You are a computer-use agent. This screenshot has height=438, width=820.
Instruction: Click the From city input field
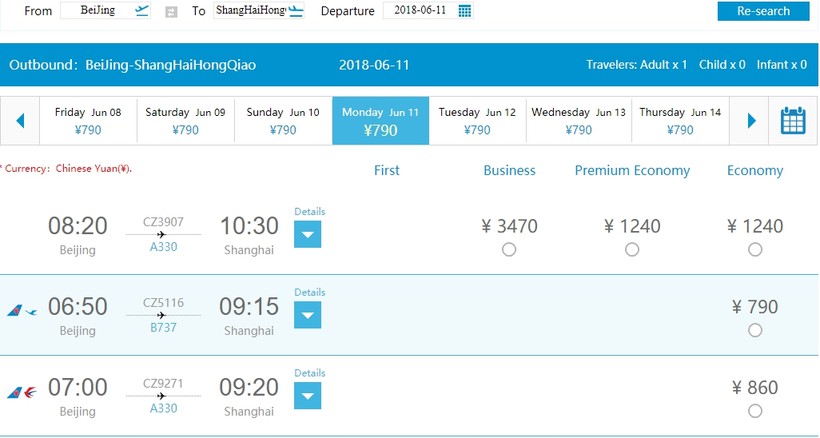pos(96,11)
